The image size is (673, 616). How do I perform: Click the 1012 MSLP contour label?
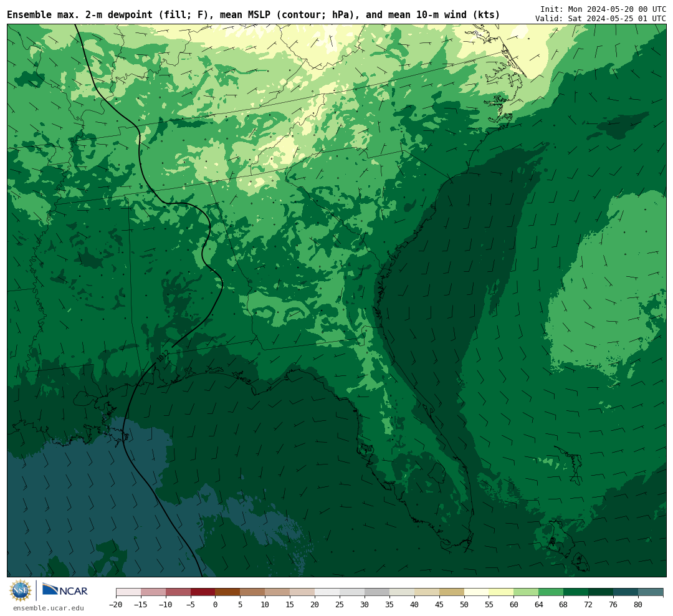click(163, 356)
